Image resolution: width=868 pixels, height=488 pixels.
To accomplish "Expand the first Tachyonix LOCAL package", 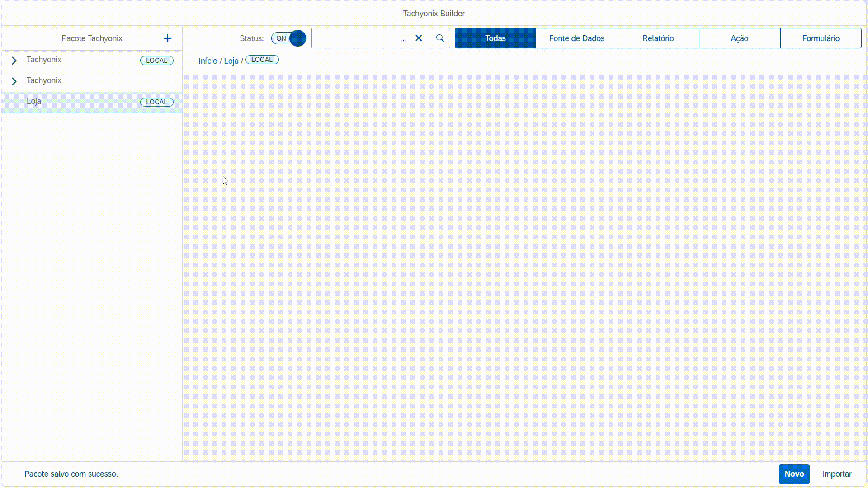I will tap(14, 61).
